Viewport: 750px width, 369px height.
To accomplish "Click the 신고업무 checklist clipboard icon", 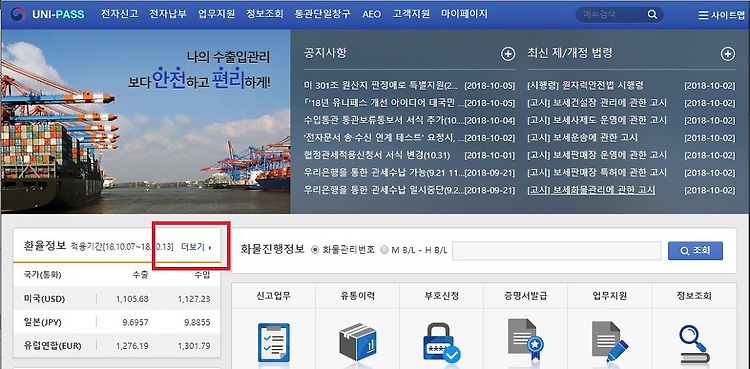I will (x=274, y=343).
